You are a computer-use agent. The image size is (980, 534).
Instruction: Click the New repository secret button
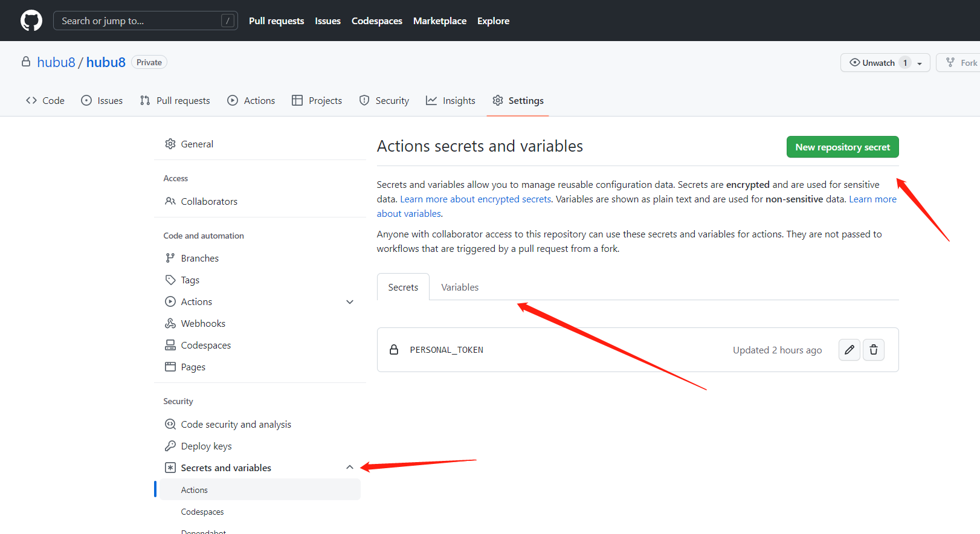tap(842, 147)
